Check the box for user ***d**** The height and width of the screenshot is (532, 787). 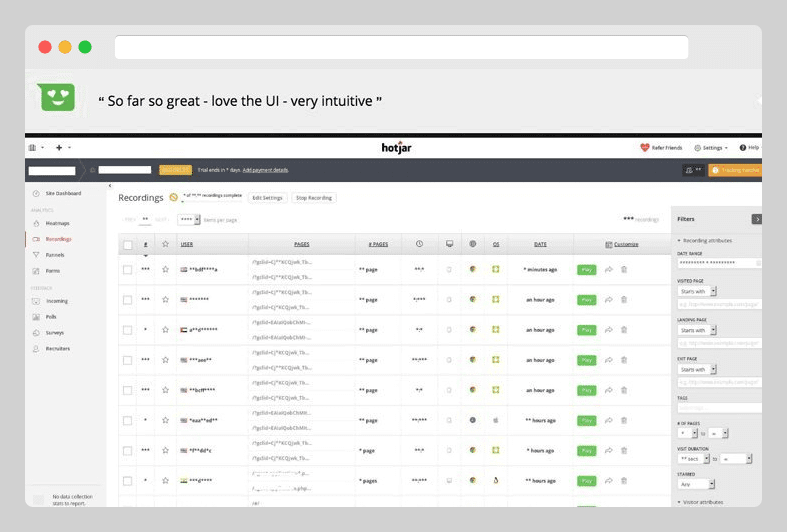click(x=127, y=481)
